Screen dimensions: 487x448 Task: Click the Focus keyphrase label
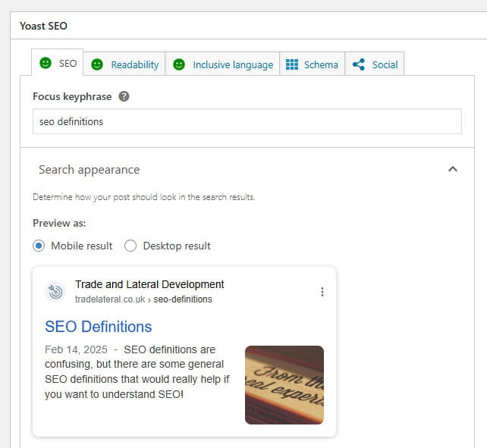(x=72, y=96)
